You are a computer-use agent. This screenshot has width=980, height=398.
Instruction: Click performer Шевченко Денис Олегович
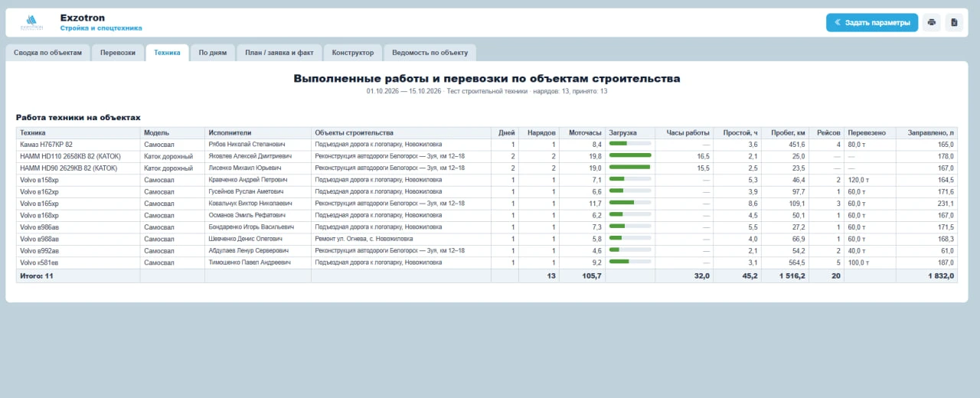tap(247, 239)
